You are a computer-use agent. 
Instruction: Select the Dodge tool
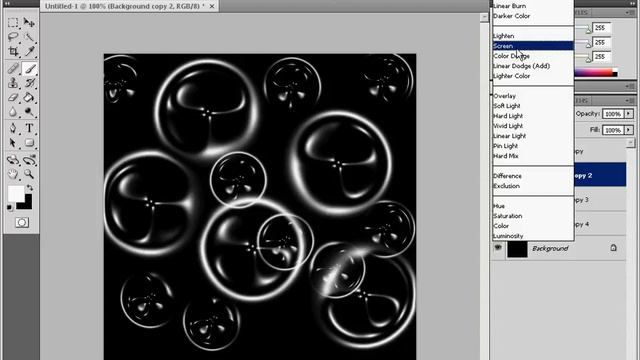pyautogui.click(x=29, y=111)
